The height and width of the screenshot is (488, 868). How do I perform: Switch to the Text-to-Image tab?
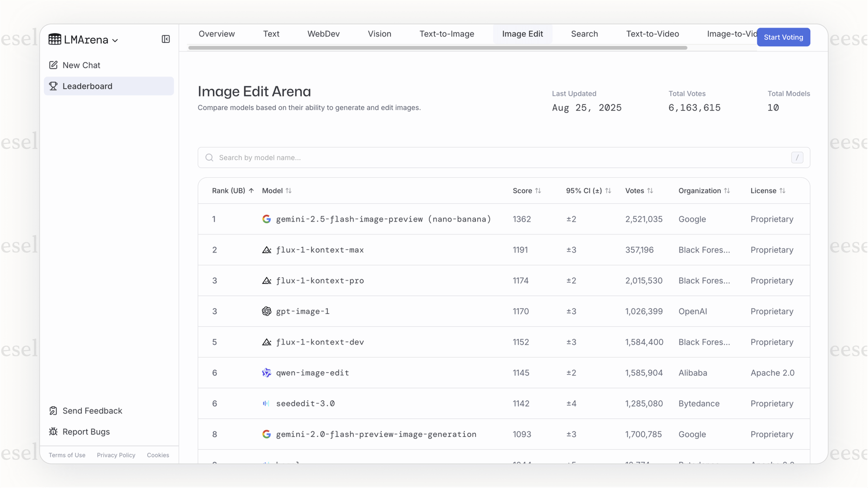point(446,34)
